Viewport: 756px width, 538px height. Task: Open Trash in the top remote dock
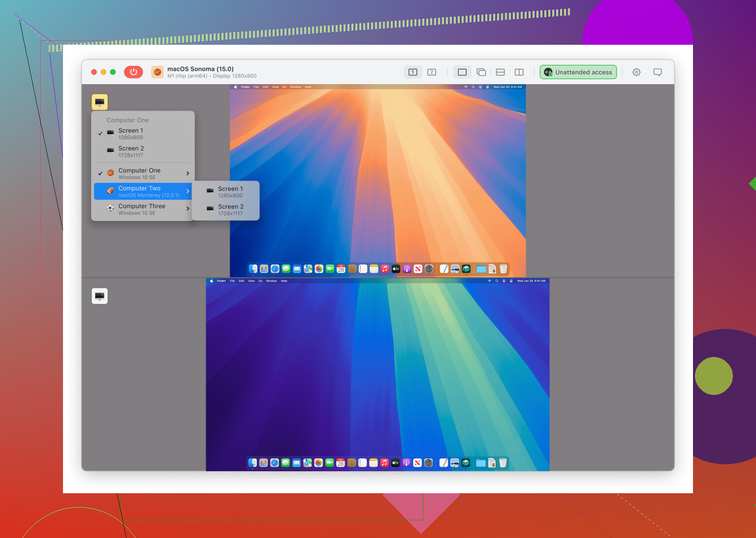pyautogui.click(x=503, y=269)
